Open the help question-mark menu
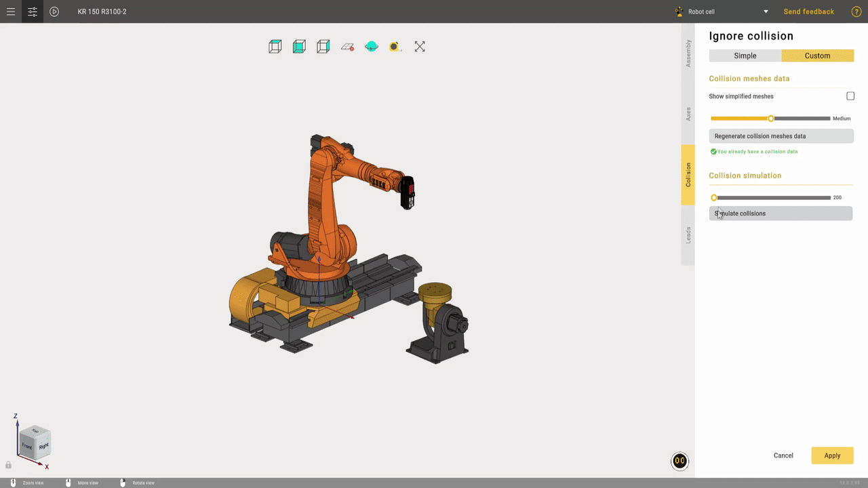The height and width of the screenshot is (488, 868). click(856, 12)
